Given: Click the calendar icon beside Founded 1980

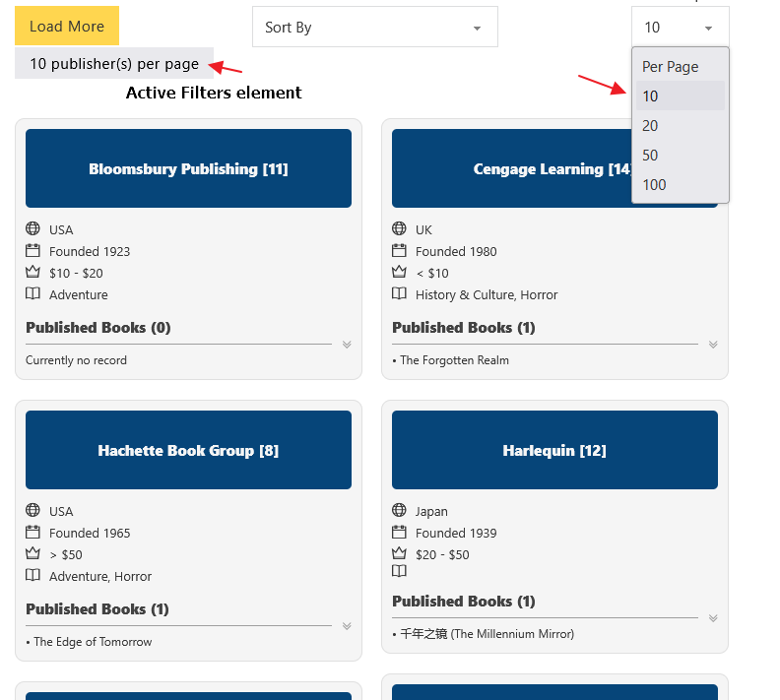Looking at the screenshot, I should (399, 251).
